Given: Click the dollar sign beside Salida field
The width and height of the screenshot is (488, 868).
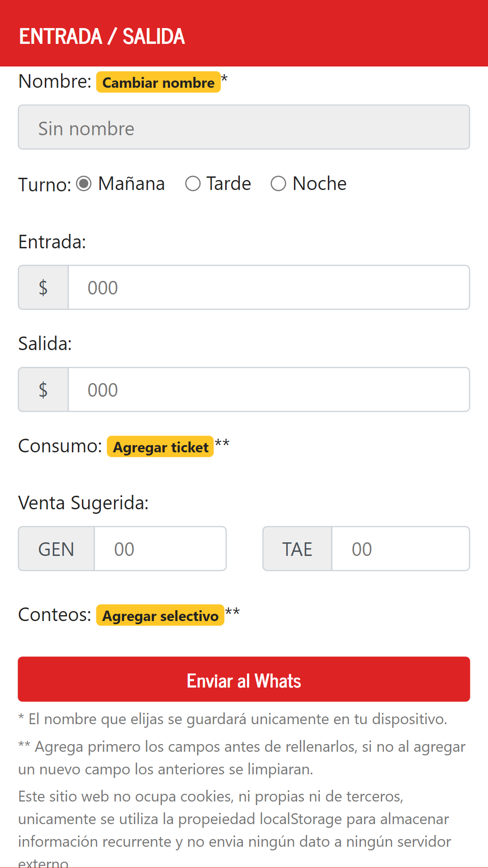Looking at the screenshot, I should [43, 390].
